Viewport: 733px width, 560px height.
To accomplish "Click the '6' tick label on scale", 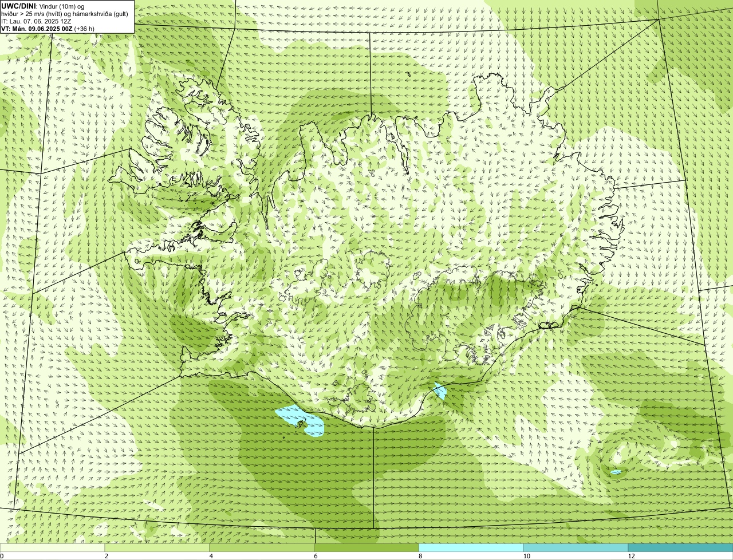I will click(x=316, y=556).
